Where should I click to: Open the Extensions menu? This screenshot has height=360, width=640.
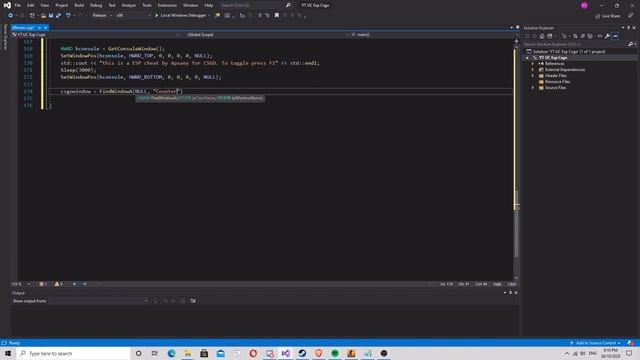167,5
